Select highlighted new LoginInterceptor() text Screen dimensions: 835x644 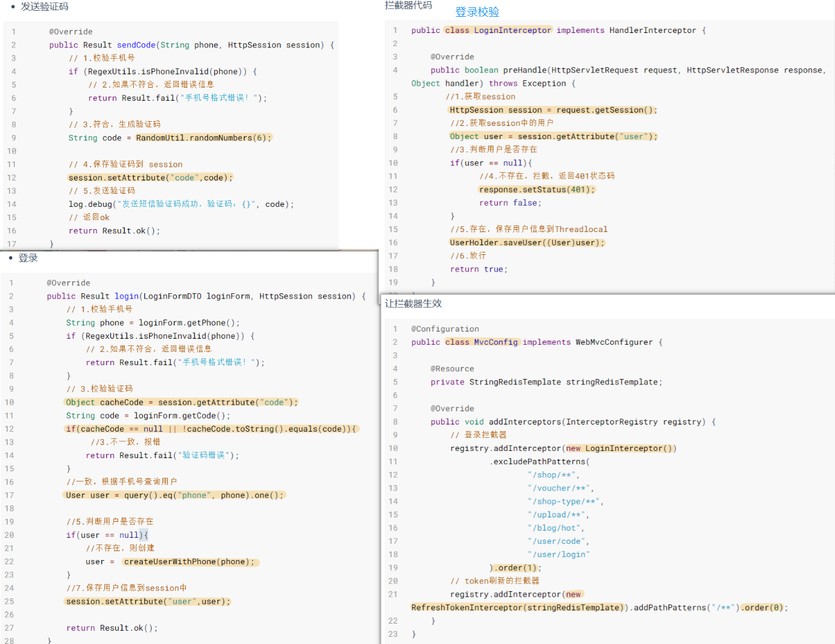tap(620, 449)
